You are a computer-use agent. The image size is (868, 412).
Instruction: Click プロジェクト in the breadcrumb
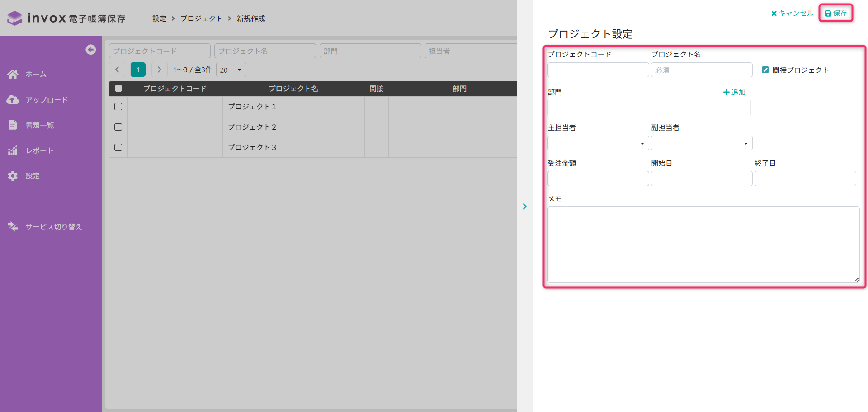(x=202, y=19)
